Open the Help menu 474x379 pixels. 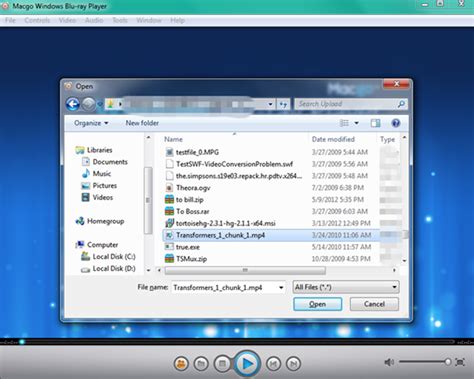tap(177, 20)
